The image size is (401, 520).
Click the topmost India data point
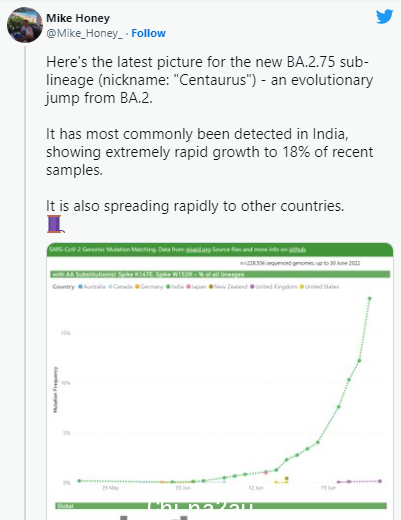tap(369, 299)
